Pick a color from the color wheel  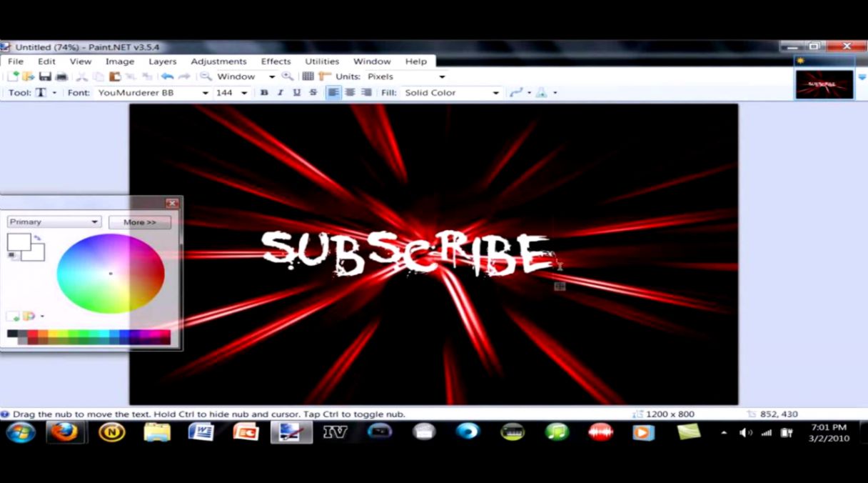(111, 274)
